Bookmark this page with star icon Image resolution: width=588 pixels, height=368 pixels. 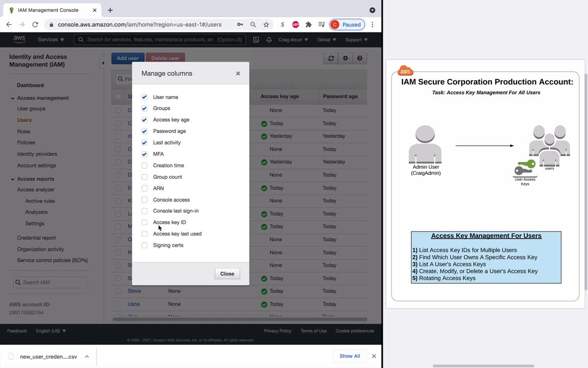(266, 25)
